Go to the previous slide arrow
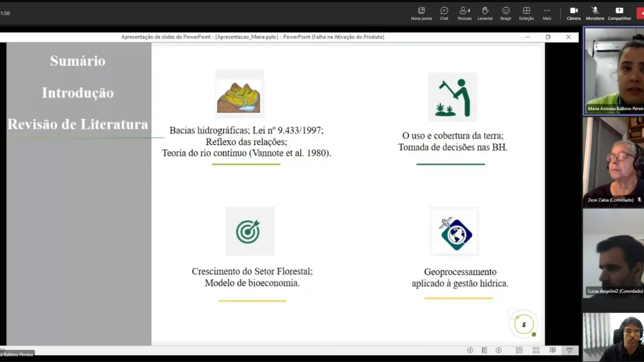This screenshot has width=644, height=362. tap(470, 350)
